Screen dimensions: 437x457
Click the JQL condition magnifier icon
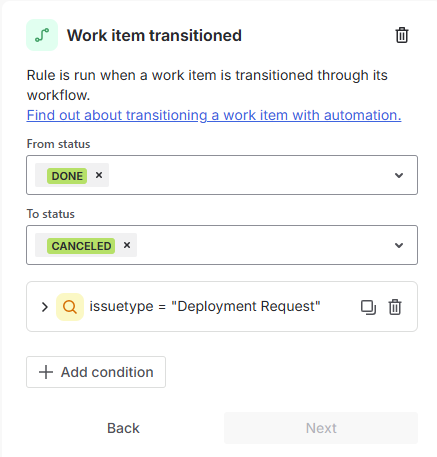point(70,307)
